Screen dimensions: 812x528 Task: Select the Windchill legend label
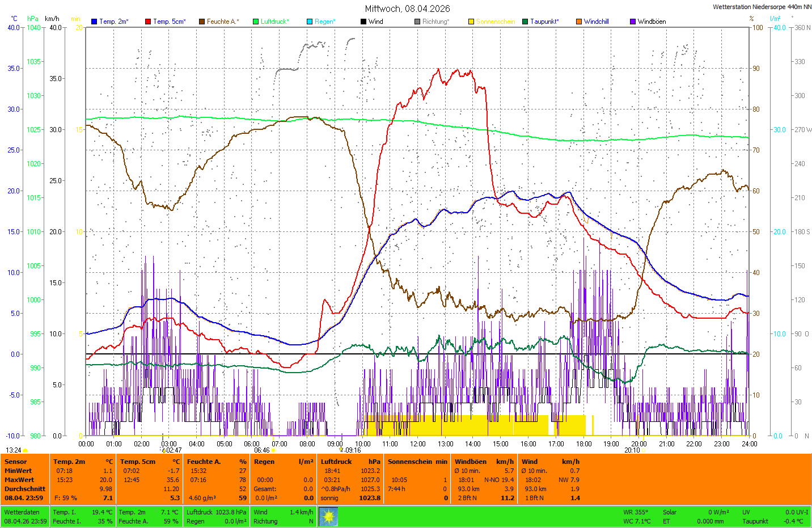pos(596,22)
